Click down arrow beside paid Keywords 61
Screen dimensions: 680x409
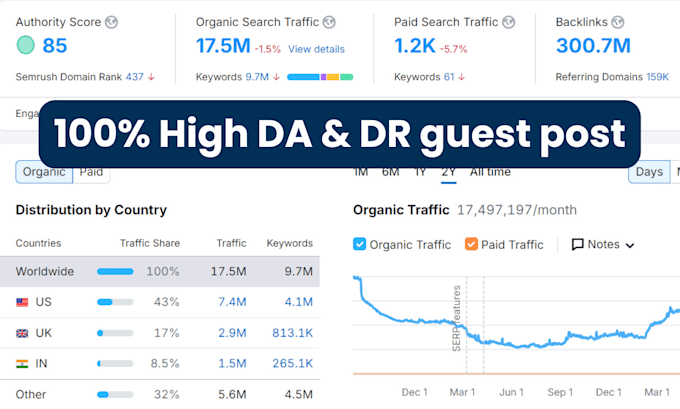tap(461, 77)
